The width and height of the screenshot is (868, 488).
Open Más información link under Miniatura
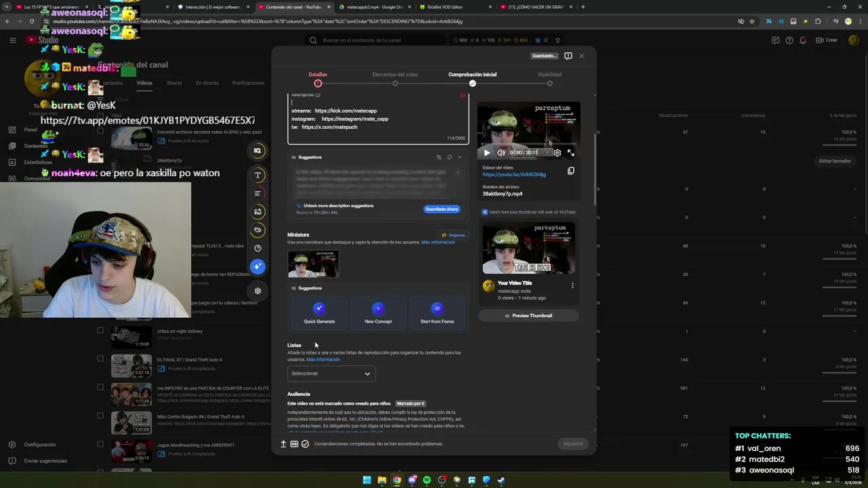pos(438,242)
